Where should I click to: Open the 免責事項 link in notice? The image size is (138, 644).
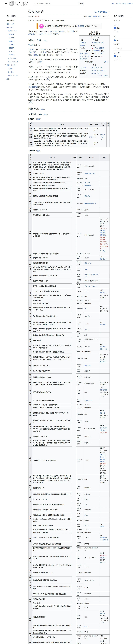click(81, 26)
